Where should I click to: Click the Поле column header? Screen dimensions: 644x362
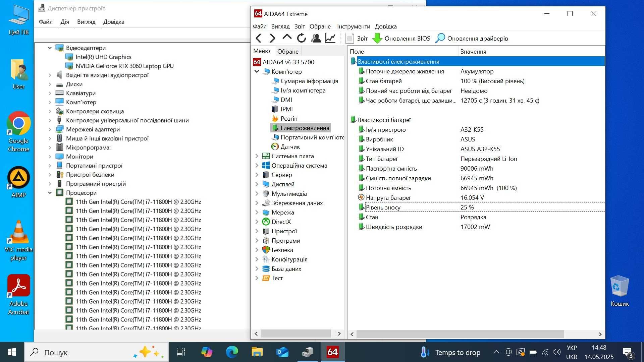coord(403,51)
